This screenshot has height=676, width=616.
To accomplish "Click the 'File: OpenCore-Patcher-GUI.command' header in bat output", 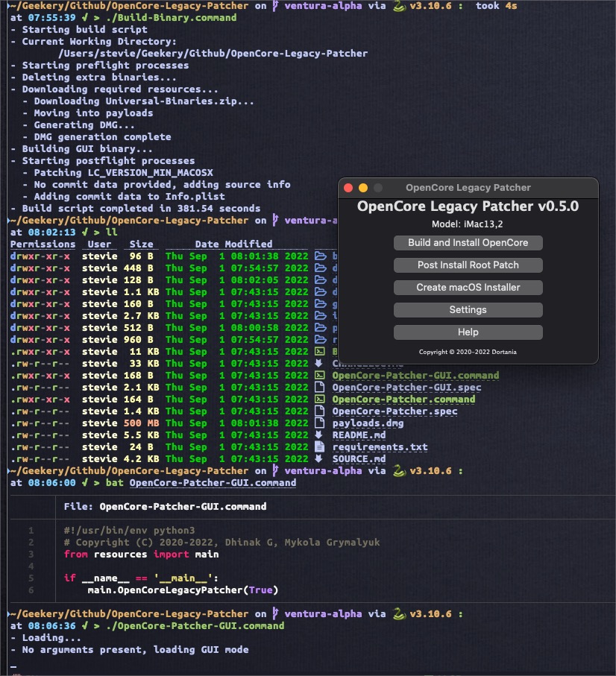I will [165, 507].
